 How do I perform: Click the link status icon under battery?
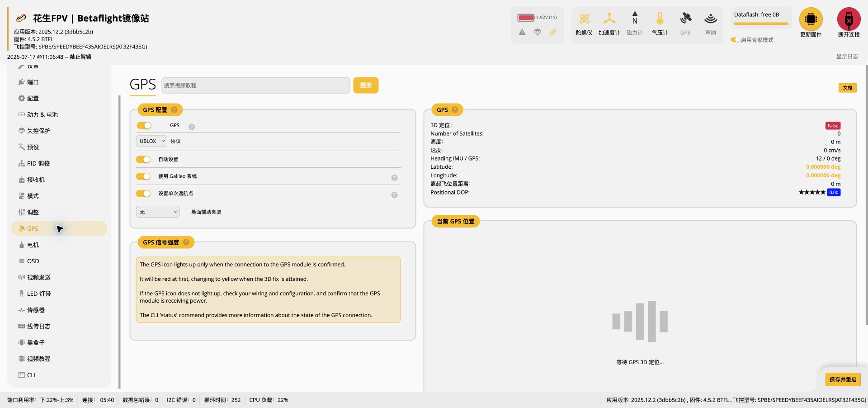pos(552,32)
